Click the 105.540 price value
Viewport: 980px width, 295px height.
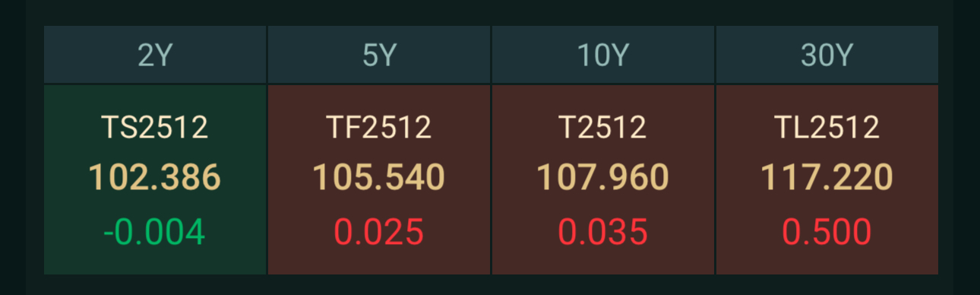coord(379,178)
